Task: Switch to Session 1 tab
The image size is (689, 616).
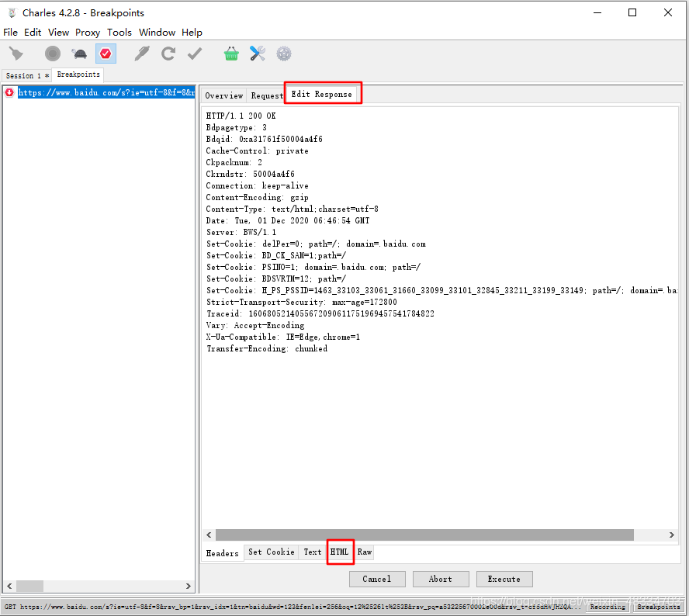Action: pyautogui.click(x=27, y=75)
